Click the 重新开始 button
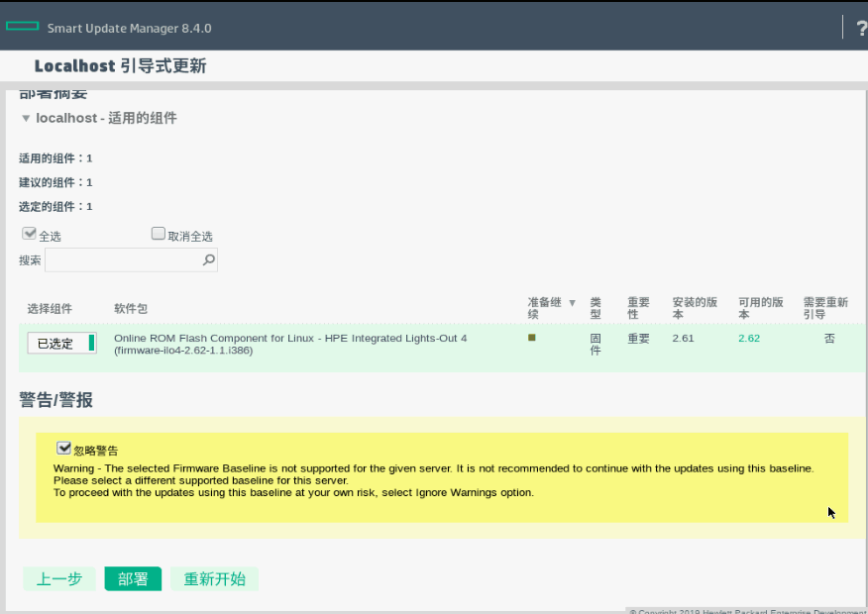 [214, 579]
